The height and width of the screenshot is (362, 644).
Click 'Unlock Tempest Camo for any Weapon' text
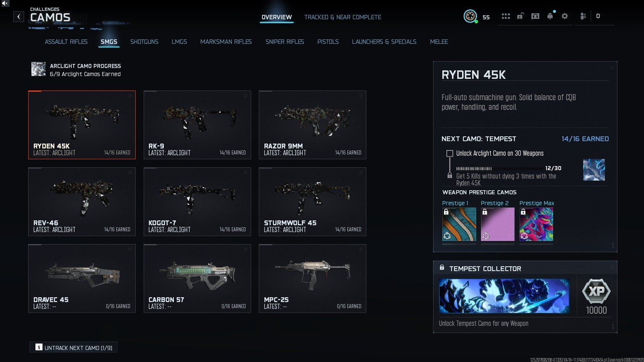[x=483, y=323]
